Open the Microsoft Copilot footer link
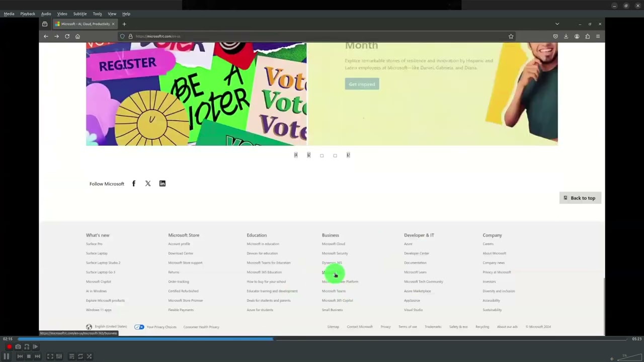This screenshot has height=362, width=644. 99,282
